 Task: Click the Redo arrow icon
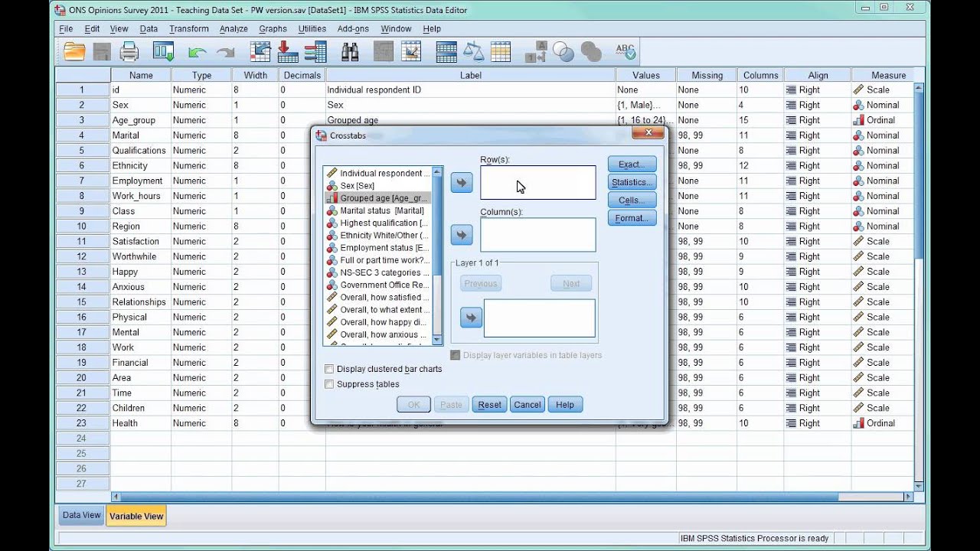225,52
